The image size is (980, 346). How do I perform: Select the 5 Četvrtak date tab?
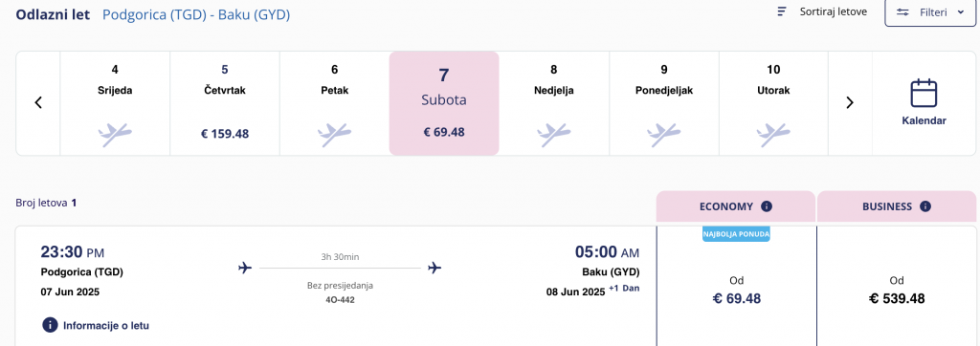[225, 103]
